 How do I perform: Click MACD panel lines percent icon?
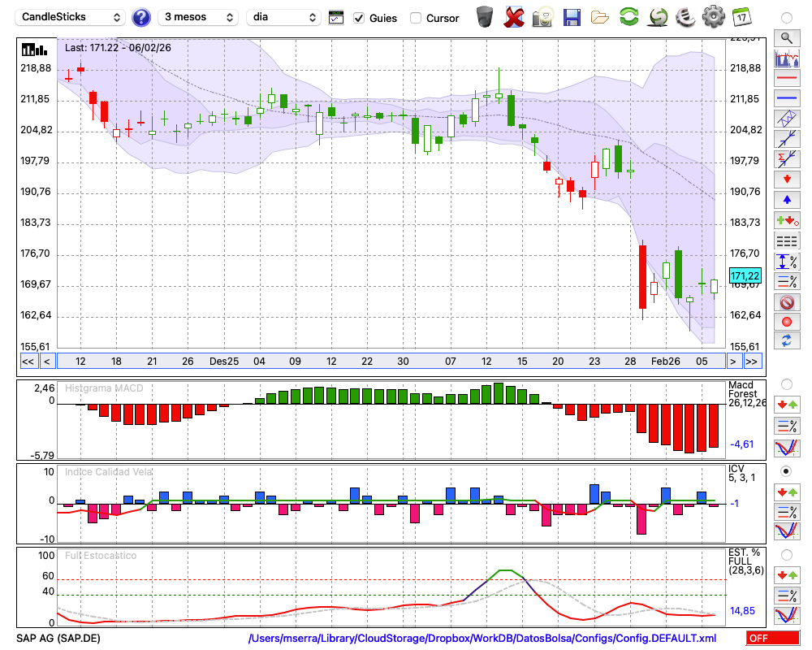click(787, 426)
